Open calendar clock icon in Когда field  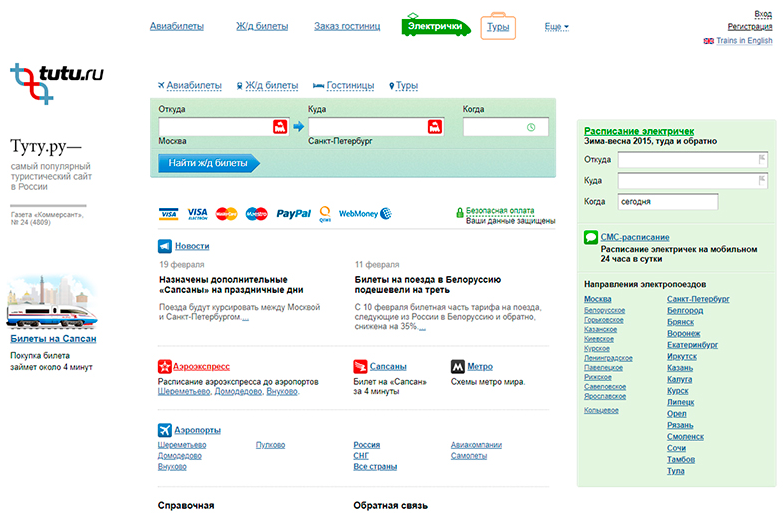531,127
